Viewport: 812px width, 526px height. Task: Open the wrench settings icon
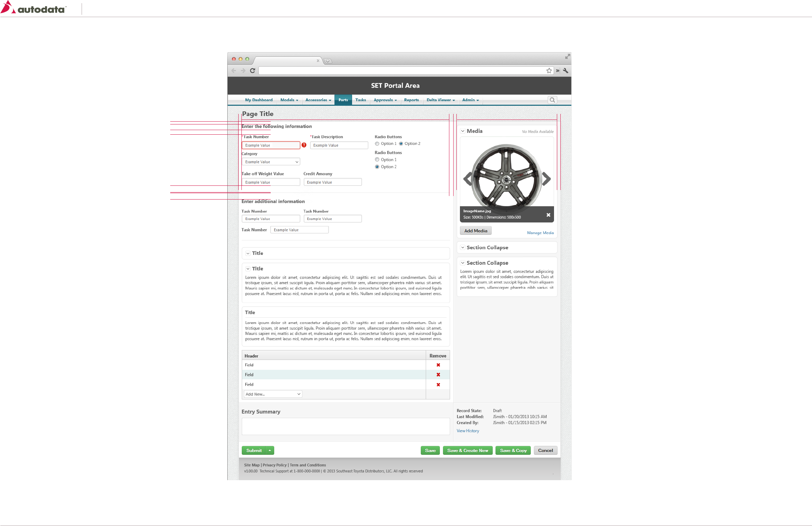coord(565,71)
